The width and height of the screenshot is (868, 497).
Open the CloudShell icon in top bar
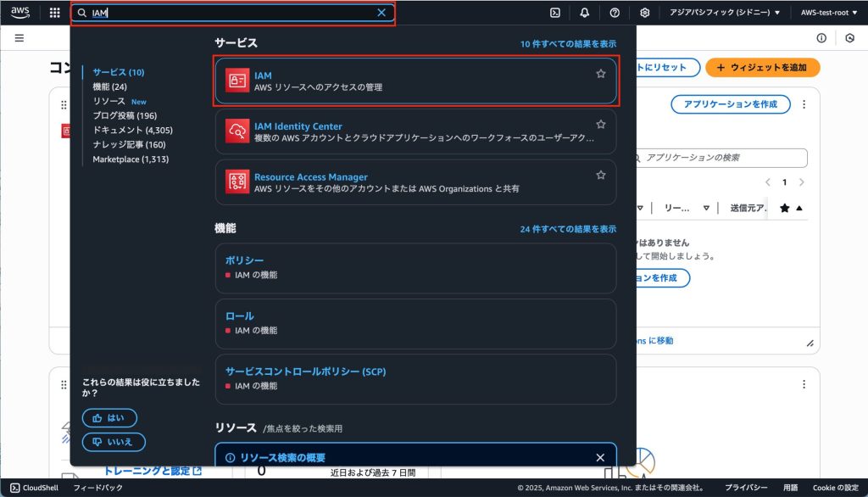(554, 12)
